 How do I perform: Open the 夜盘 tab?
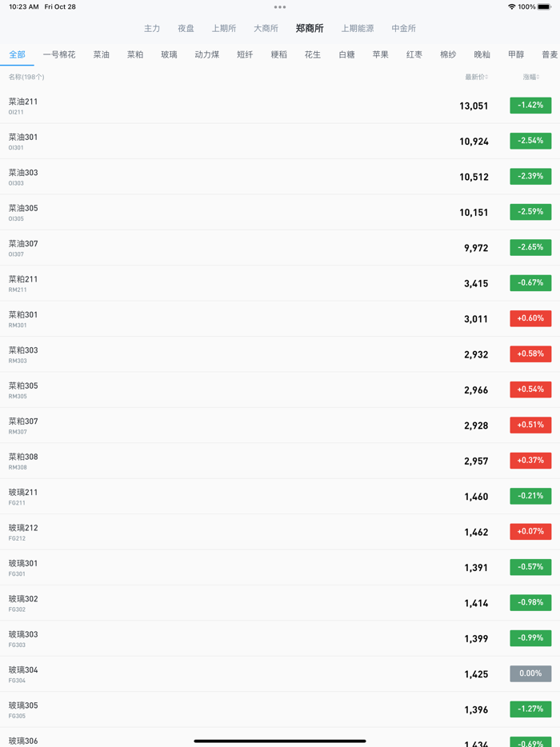[186, 29]
